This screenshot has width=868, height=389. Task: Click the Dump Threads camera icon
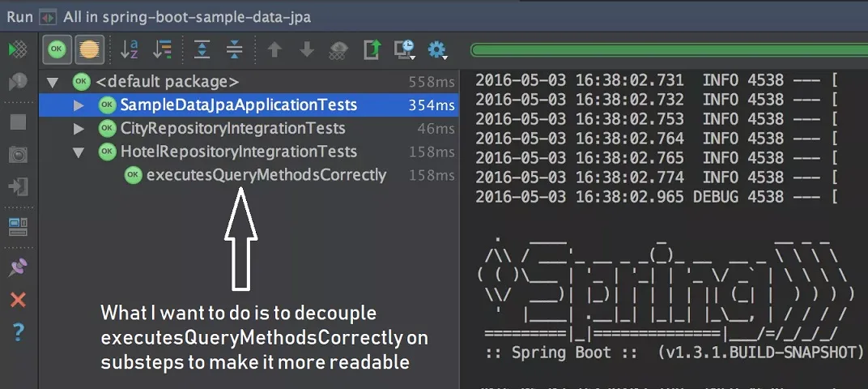point(18,155)
